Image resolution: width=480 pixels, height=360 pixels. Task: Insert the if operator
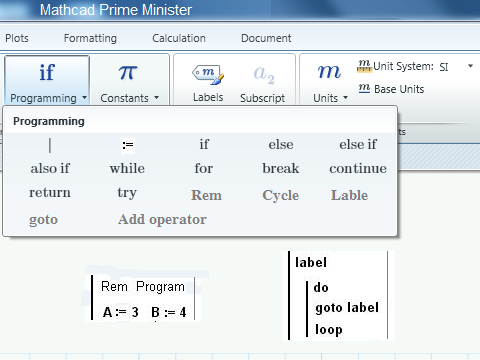(x=204, y=144)
